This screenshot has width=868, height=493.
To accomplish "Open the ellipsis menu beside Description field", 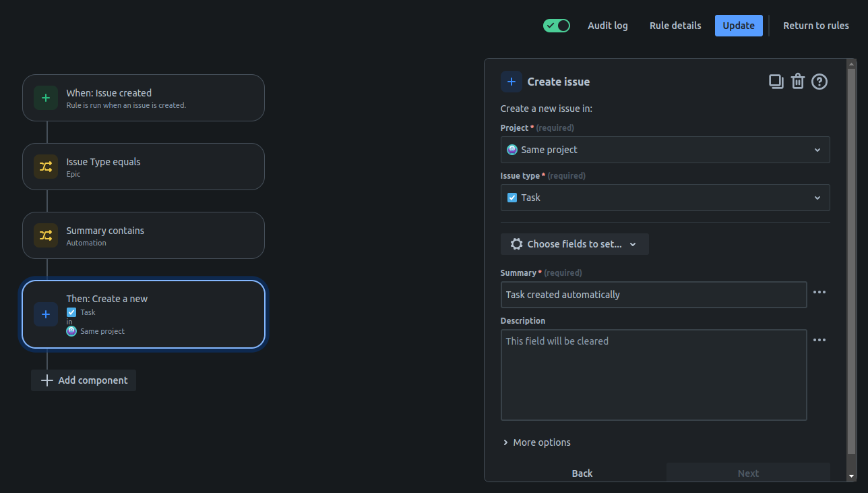I will tap(819, 340).
